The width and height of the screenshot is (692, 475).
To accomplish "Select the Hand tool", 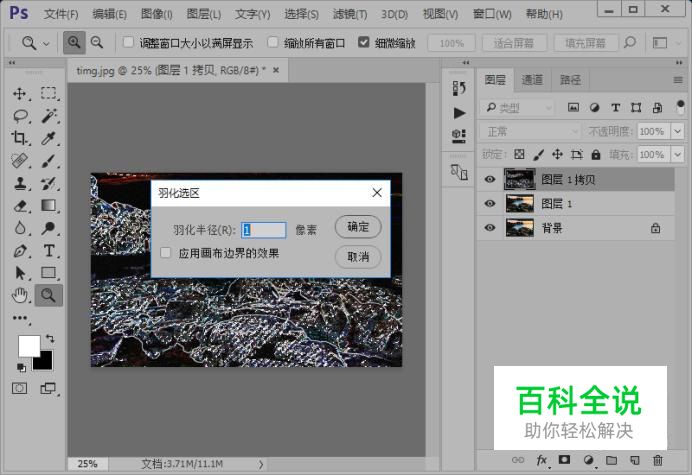I will tap(20, 294).
